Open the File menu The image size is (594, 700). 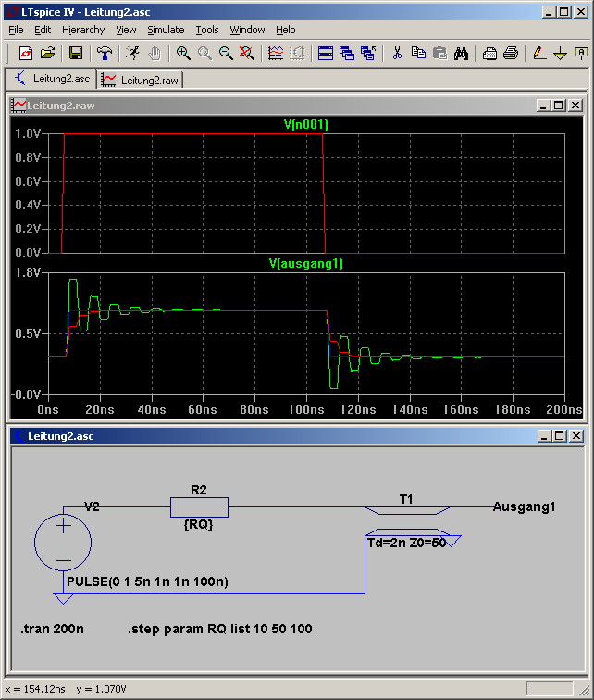click(16, 30)
